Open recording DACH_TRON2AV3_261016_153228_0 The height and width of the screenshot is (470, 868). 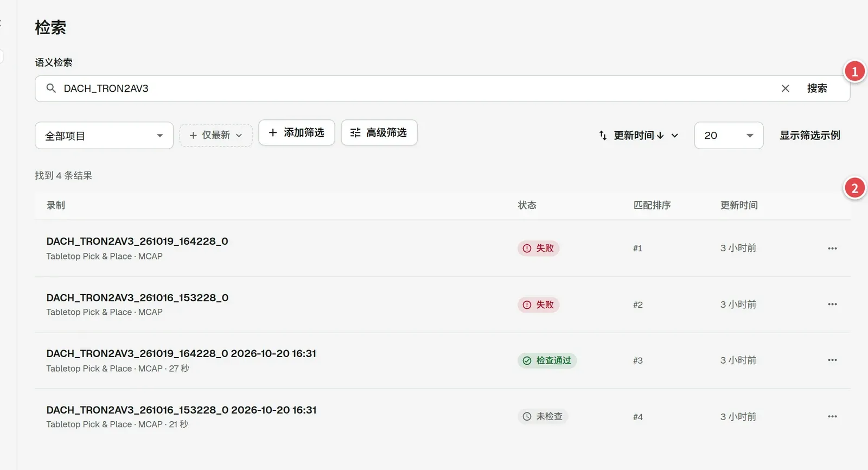[x=137, y=297]
